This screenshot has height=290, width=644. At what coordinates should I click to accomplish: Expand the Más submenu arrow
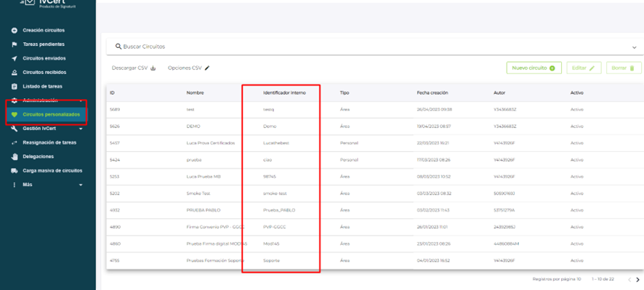(81, 185)
